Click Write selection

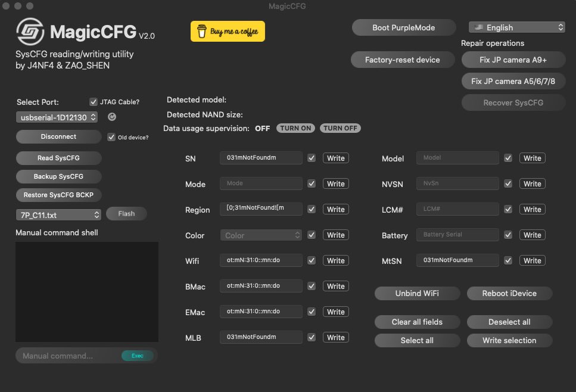[509, 340]
